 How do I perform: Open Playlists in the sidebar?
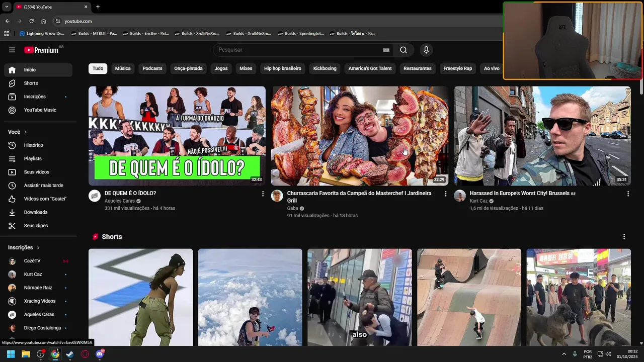coord(38,158)
